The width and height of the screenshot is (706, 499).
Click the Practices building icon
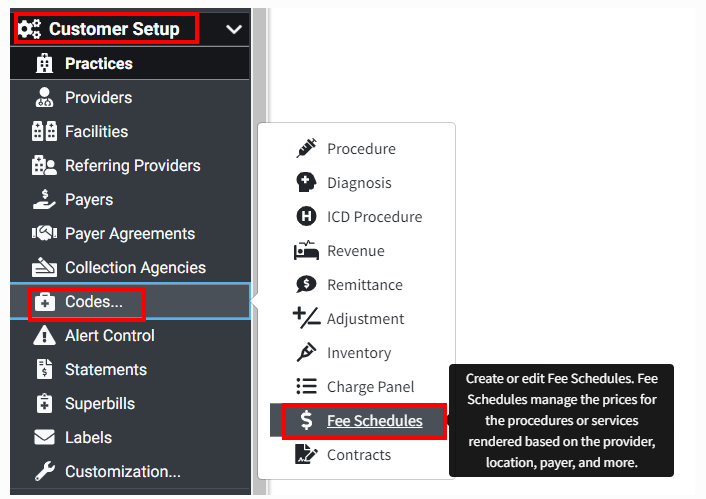(x=44, y=64)
